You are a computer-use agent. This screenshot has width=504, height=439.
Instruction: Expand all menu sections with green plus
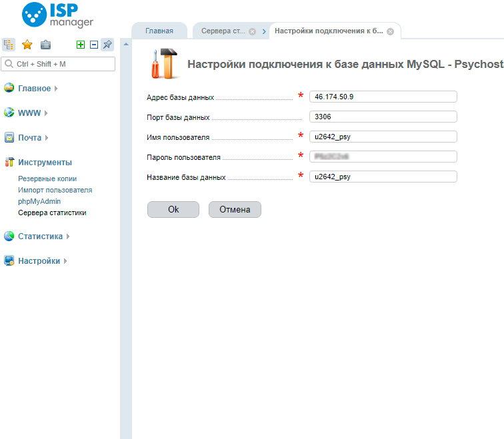tap(81, 45)
